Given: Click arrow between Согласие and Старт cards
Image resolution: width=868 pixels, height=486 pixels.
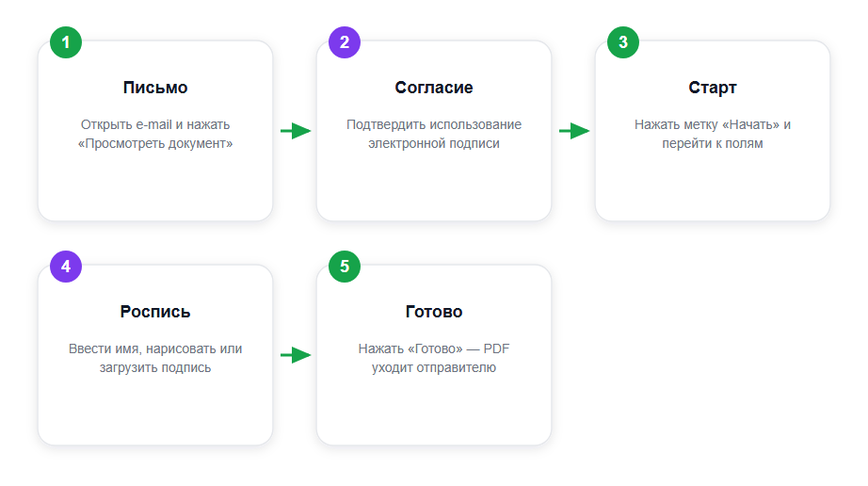Looking at the screenshot, I should click(x=573, y=131).
